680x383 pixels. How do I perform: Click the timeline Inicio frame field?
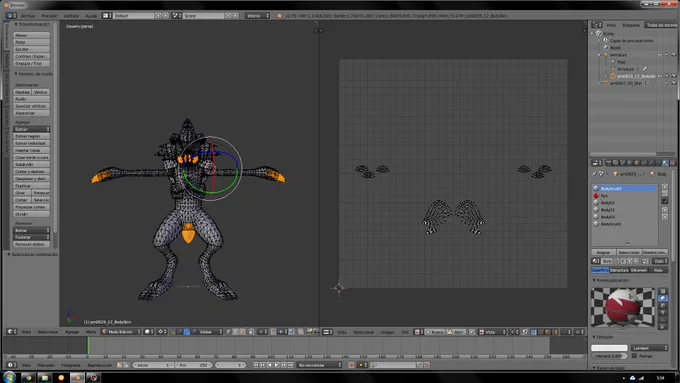pos(153,365)
